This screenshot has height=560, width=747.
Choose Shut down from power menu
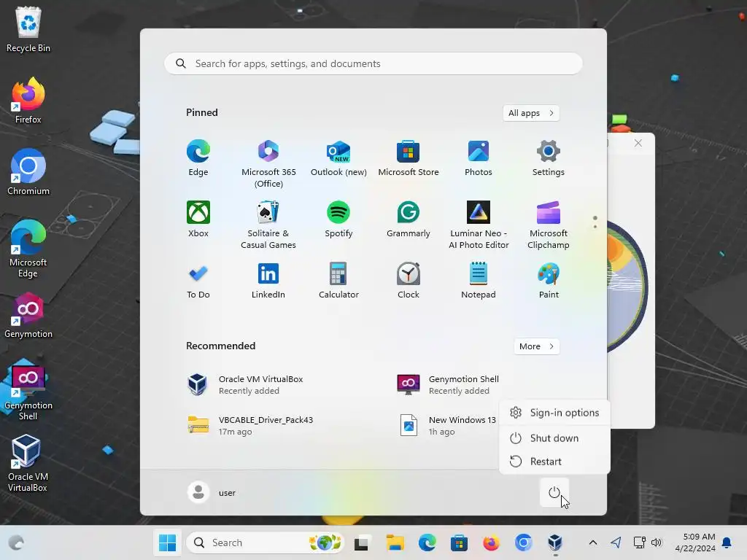(554, 437)
